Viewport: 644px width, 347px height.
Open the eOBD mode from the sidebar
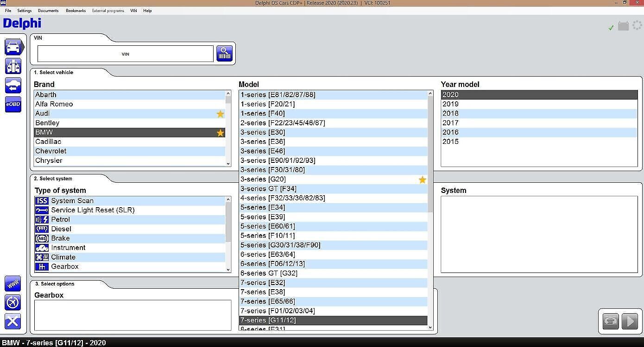tap(13, 105)
